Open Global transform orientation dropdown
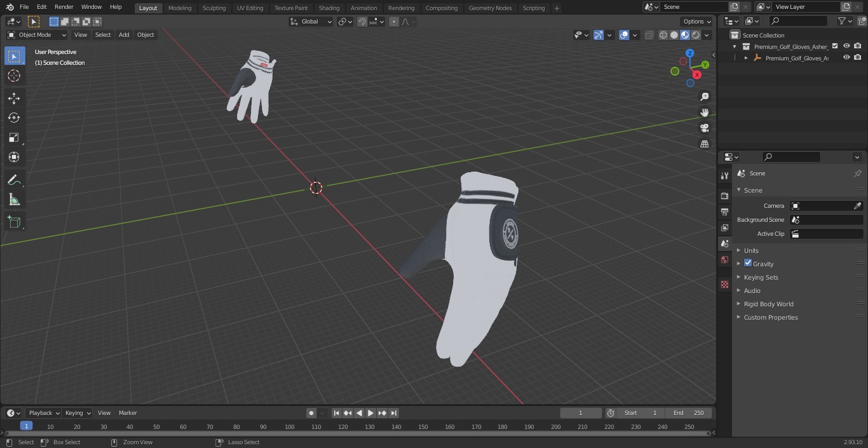868x448 pixels. (x=311, y=22)
